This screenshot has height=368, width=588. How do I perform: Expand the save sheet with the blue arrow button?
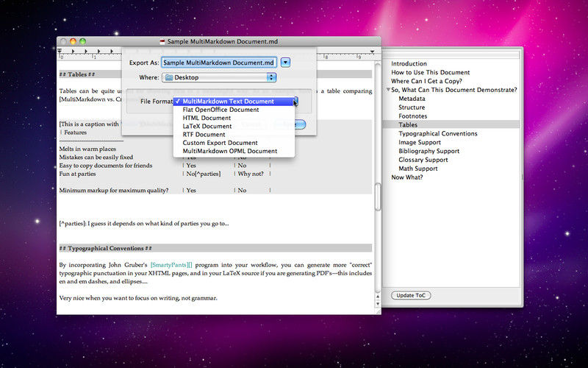pos(285,63)
